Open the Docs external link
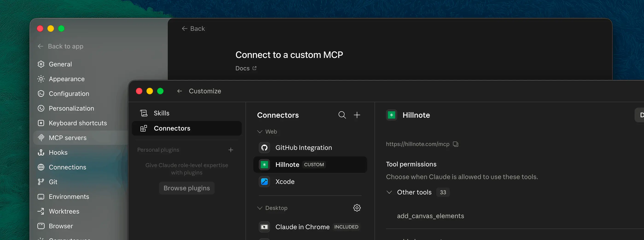644x240 pixels. tap(246, 68)
